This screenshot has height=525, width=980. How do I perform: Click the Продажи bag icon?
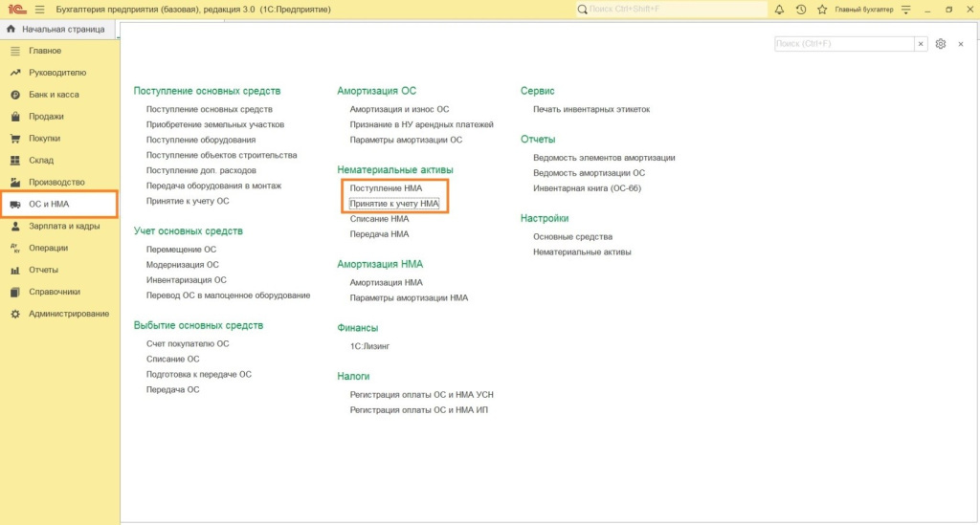coord(15,116)
